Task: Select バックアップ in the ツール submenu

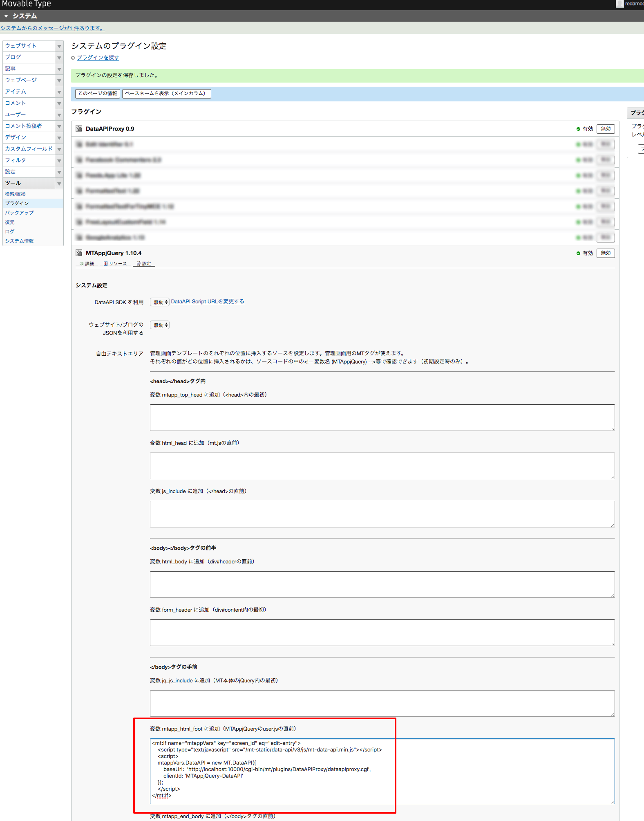Action: (19, 213)
